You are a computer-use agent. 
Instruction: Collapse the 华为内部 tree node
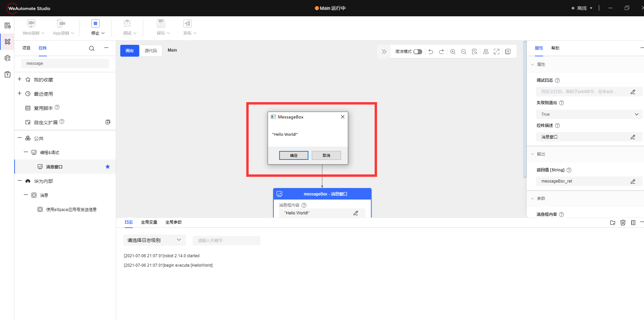[20, 181]
